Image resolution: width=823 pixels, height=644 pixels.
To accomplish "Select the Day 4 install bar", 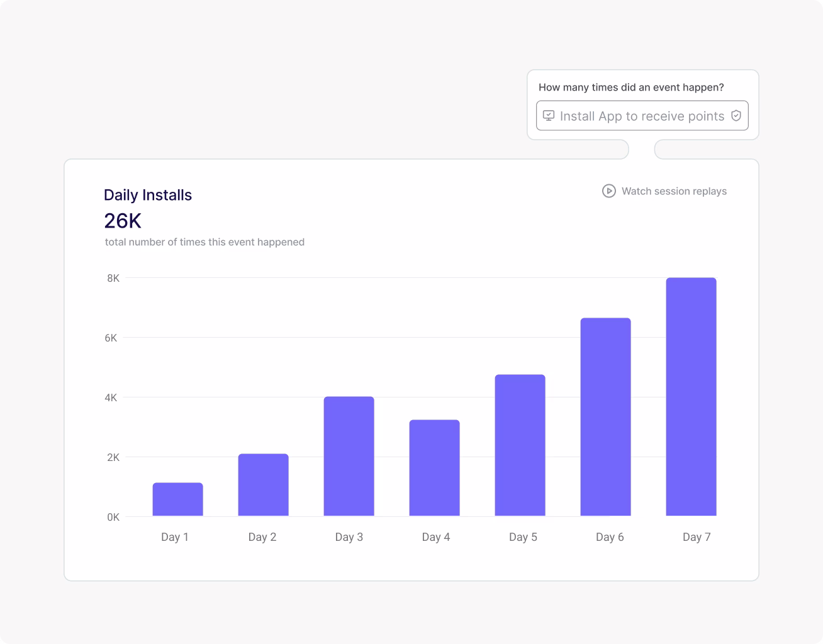I will pyautogui.click(x=436, y=467).
